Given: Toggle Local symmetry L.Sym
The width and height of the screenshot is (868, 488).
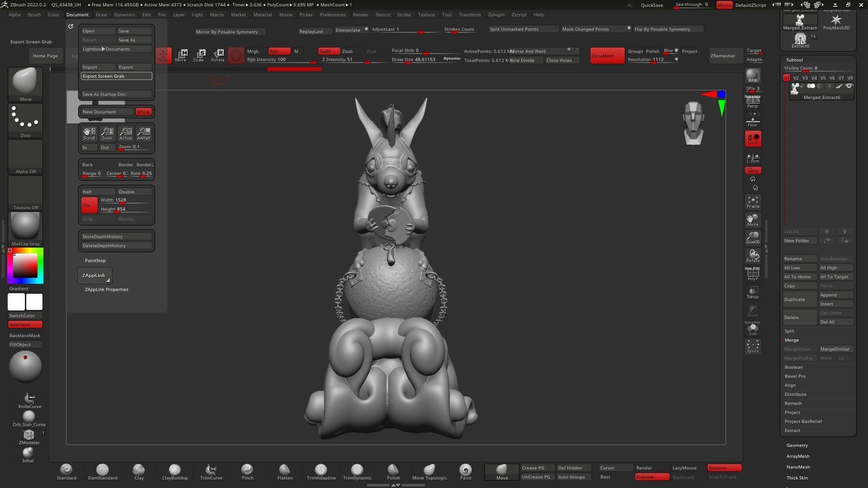Looking at the screenshot, I should click(x=753, y=158).
